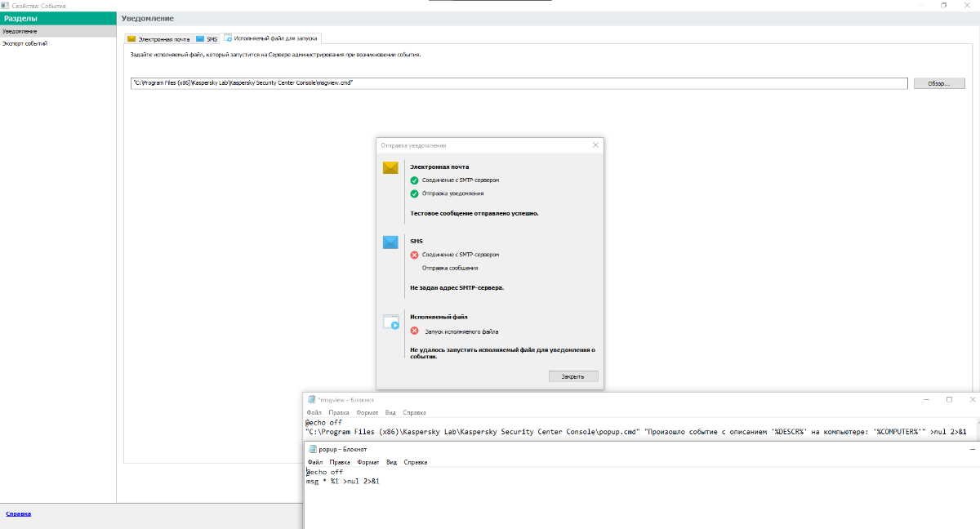
Task: Open Справка menu in msgview Notepad
Action: (x=414, y=413)
